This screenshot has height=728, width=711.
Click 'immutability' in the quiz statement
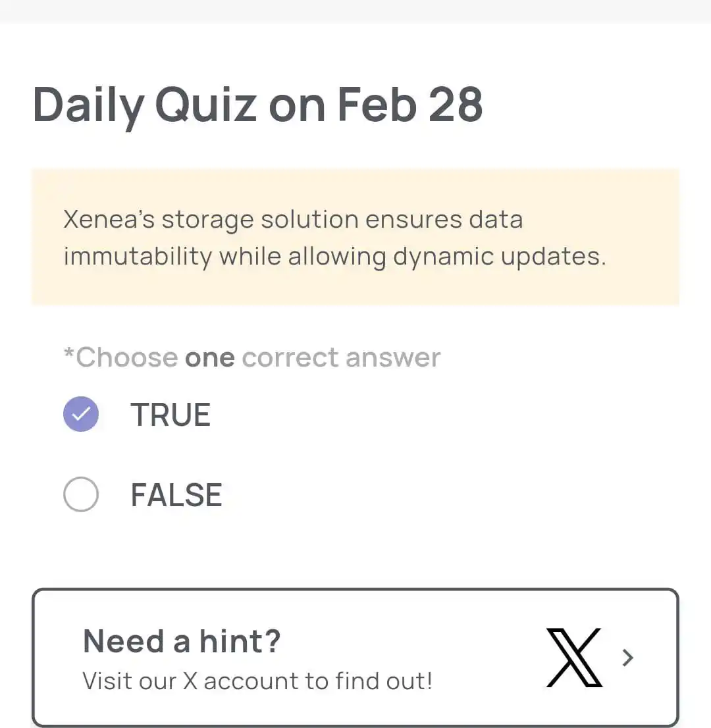click(138, 257)
